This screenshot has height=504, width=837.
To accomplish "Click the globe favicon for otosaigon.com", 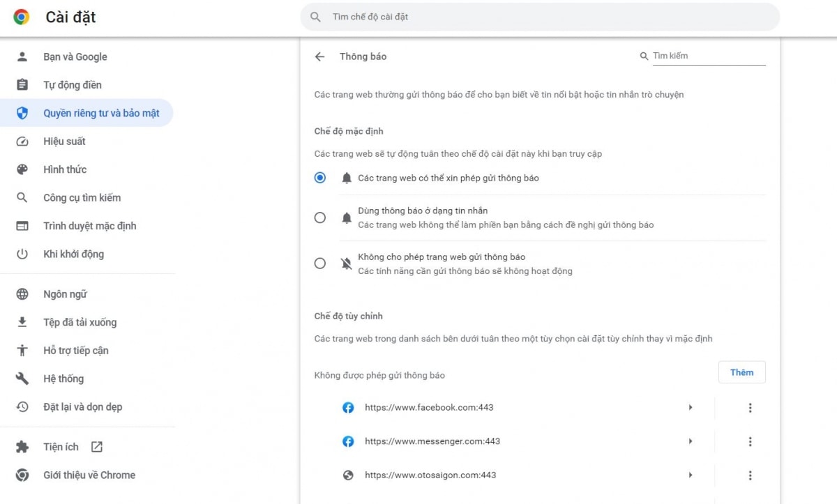I will click(348, 475).
